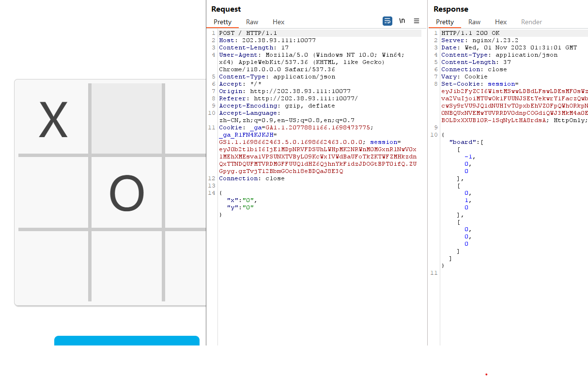The width and height of the screenshot is (588, 376).
Task: Switch to the Response Hex tab
Action: (x=501, y=22)
